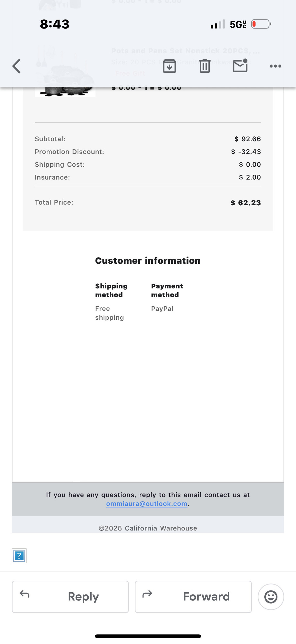This screenshot has height=644, width=296.
Task: Tap the Promotion Discount amount
Action: click(246, 152)
